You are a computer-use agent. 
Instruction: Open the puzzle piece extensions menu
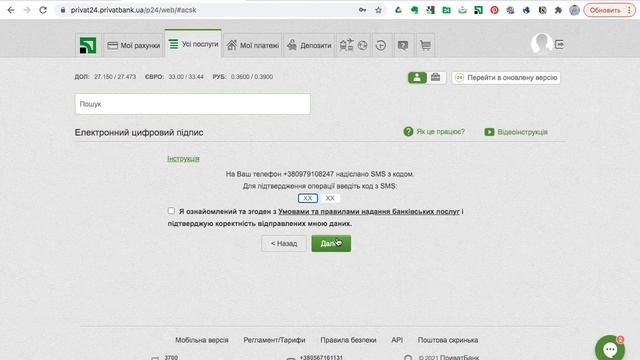click(558, 10)
